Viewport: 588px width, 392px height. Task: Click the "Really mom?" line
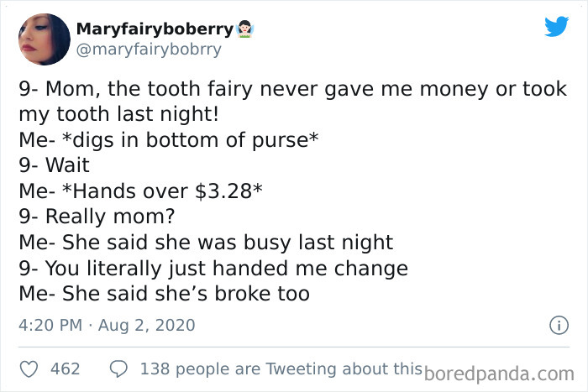coord(97,217)
